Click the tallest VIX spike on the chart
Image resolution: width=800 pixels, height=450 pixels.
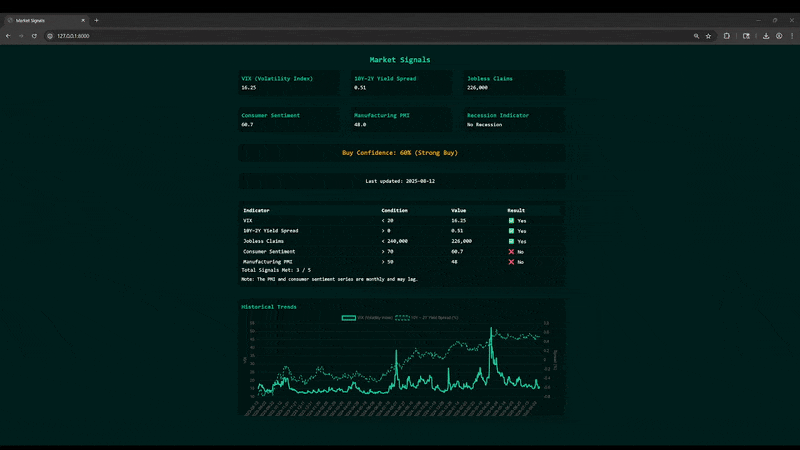tap(491, 330)
